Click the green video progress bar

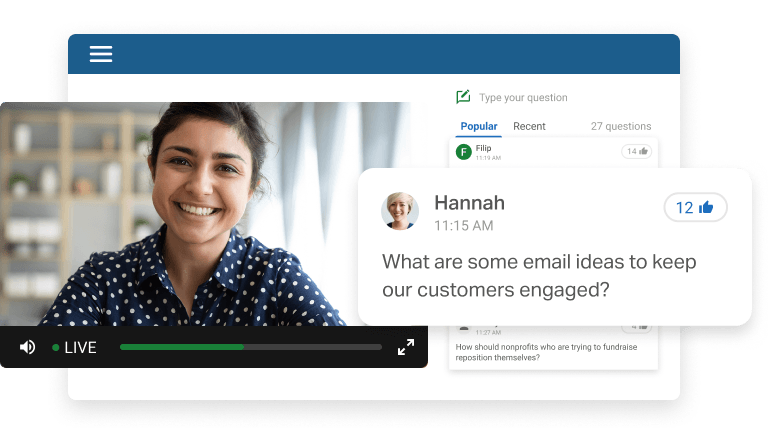click(x=250, y=347)
